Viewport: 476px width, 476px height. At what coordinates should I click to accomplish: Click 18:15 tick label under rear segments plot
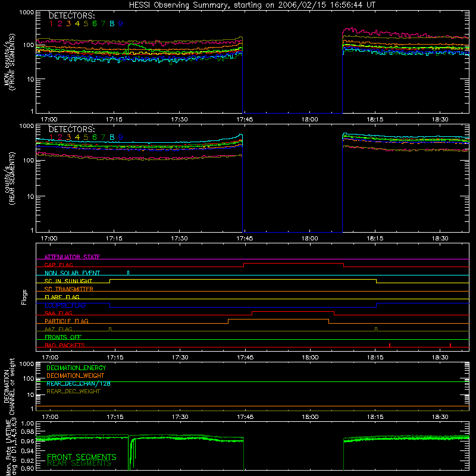pyautogui.click(x=375, y=239)
